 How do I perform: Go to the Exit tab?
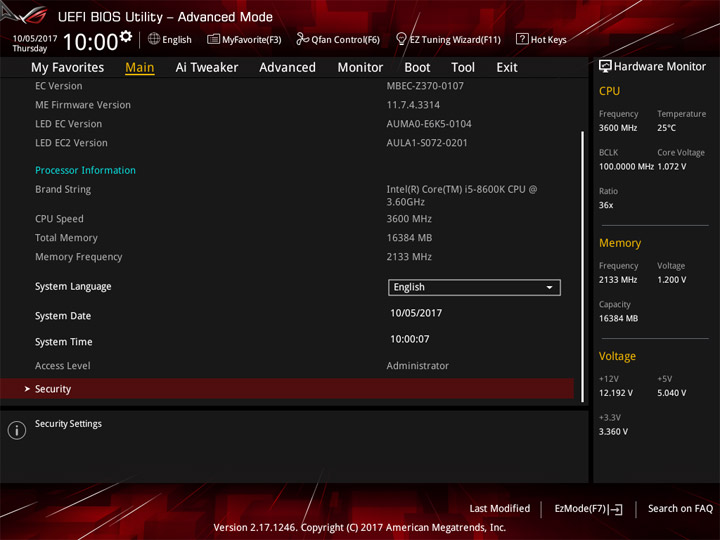(x=507, y=68)
